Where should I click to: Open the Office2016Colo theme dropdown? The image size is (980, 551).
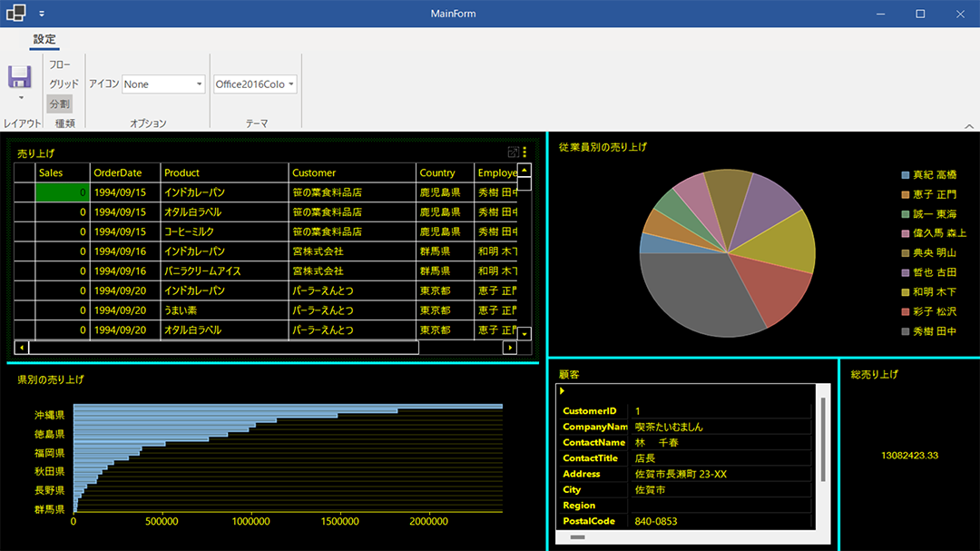[x=255, y=84]
